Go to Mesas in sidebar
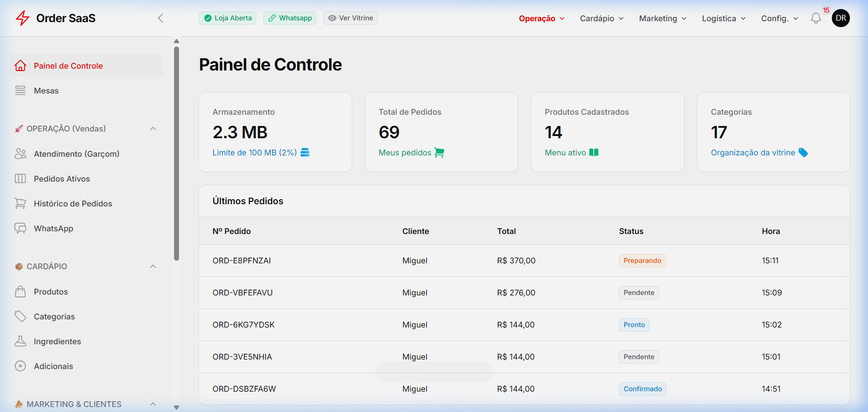The height and width of the screenshot is (412, 868). tap(86, 90)
